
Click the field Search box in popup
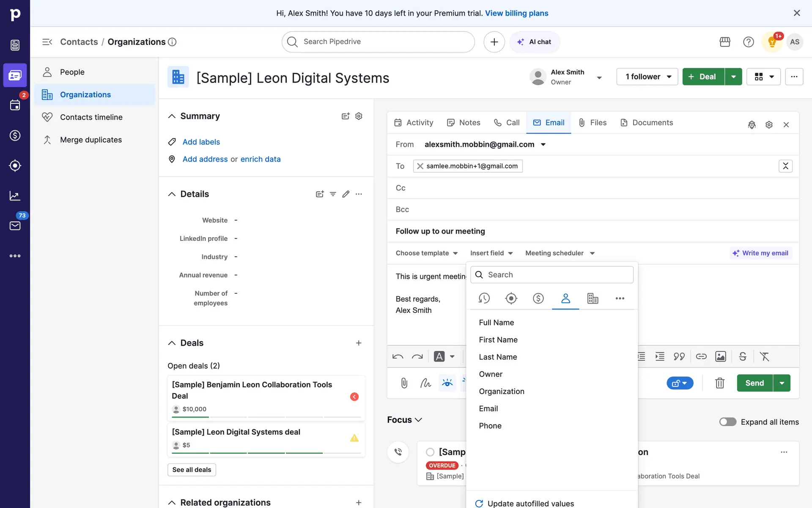coord(552,275)
